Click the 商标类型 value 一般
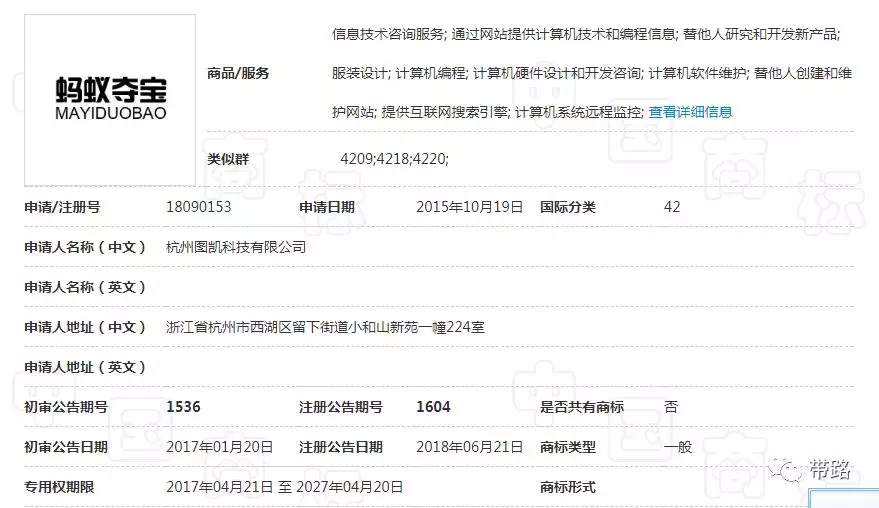Viewport: 879px width, 508px height. coord(678,447)
